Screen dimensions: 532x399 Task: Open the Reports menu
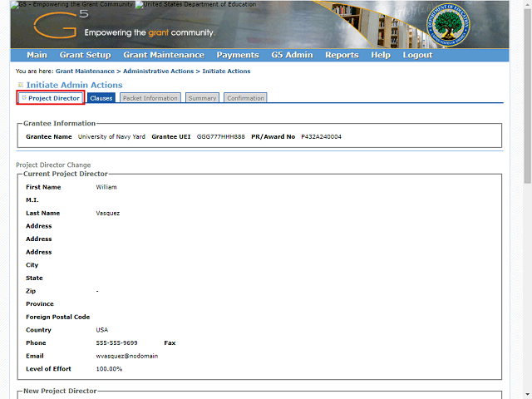(342, 55)
